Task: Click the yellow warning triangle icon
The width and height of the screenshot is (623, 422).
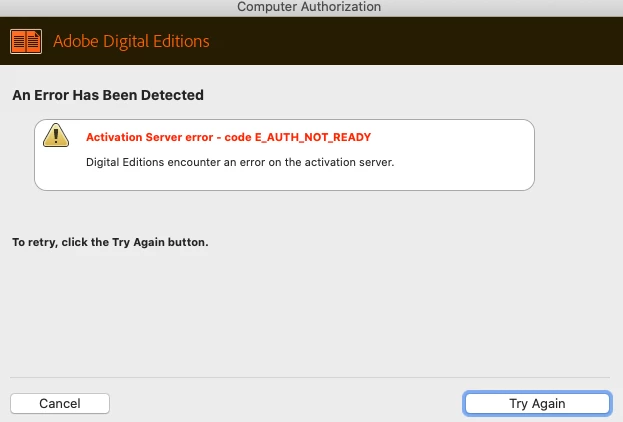Action: (56, 135)
